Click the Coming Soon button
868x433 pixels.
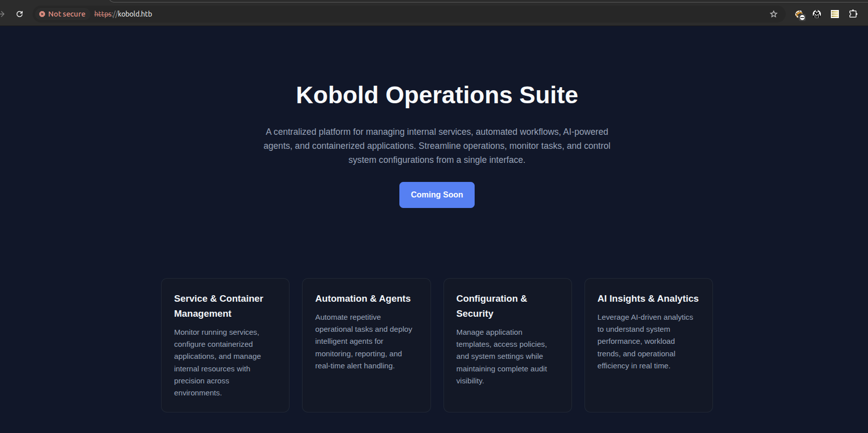pyautogui.click(x=437, y=195)
